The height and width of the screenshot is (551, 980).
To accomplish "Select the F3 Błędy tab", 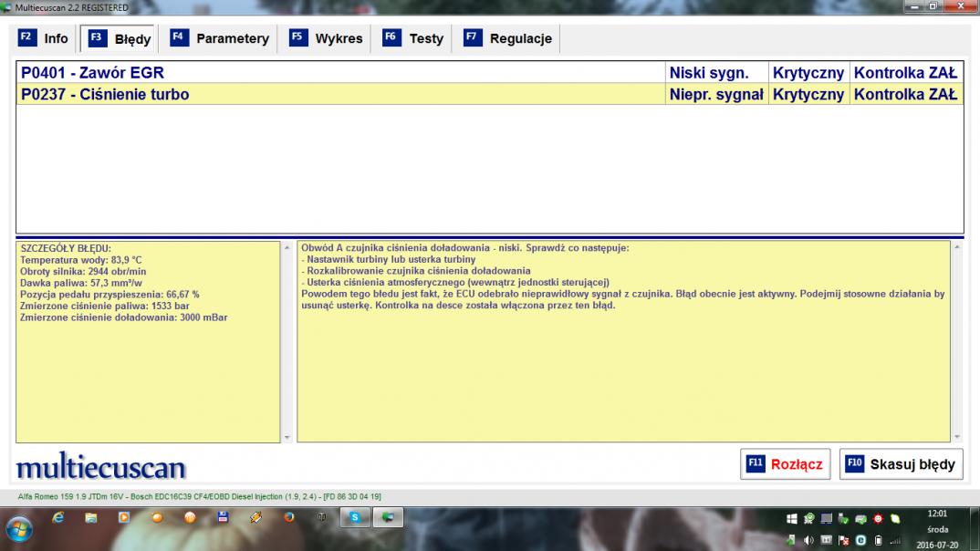I will pos(119,38).
